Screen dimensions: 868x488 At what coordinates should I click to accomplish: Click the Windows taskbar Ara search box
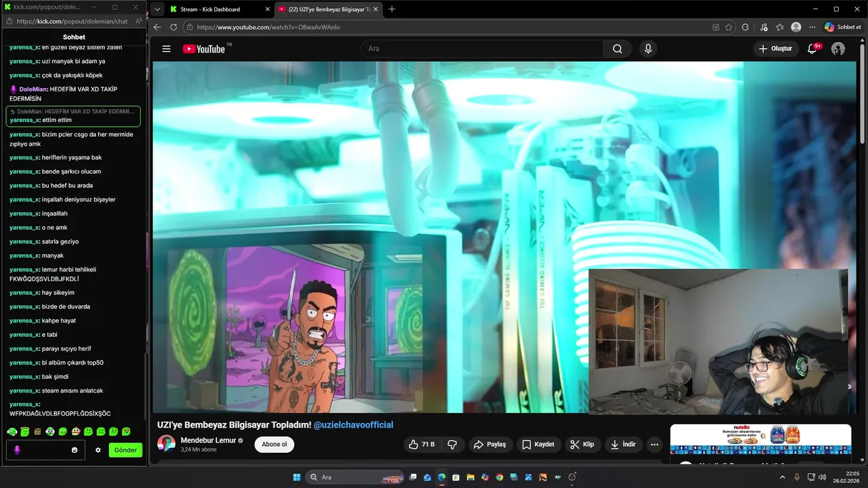click(356, 477)
